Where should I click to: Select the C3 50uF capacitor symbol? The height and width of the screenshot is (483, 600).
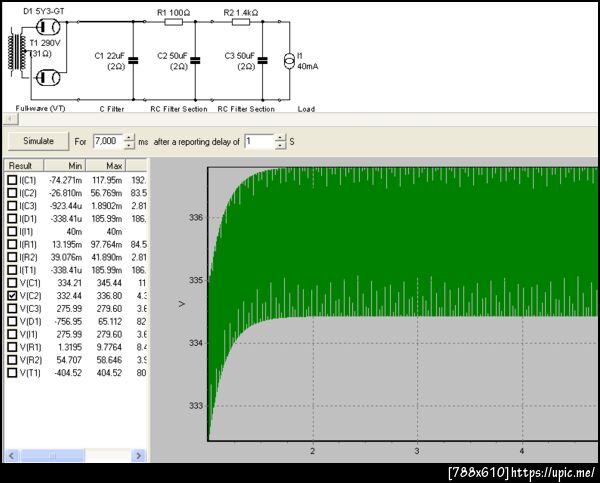coord(262,60)
